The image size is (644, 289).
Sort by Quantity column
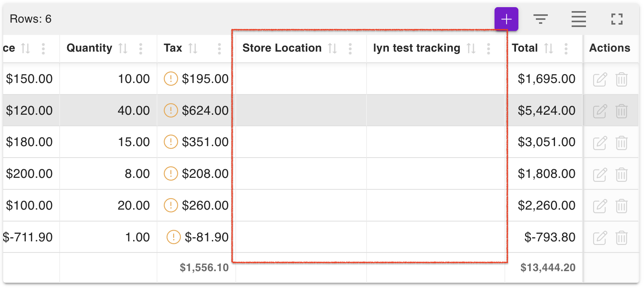click(123, 48)
